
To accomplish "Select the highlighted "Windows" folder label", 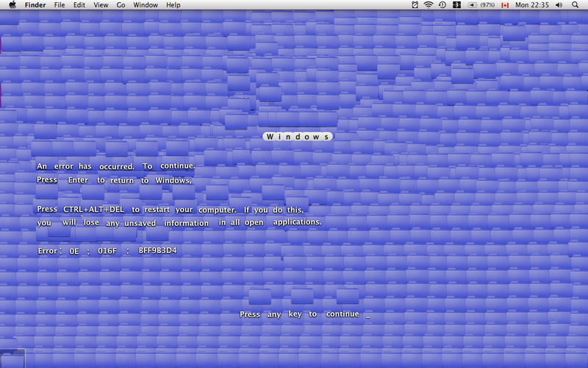I will pos(298,137).
